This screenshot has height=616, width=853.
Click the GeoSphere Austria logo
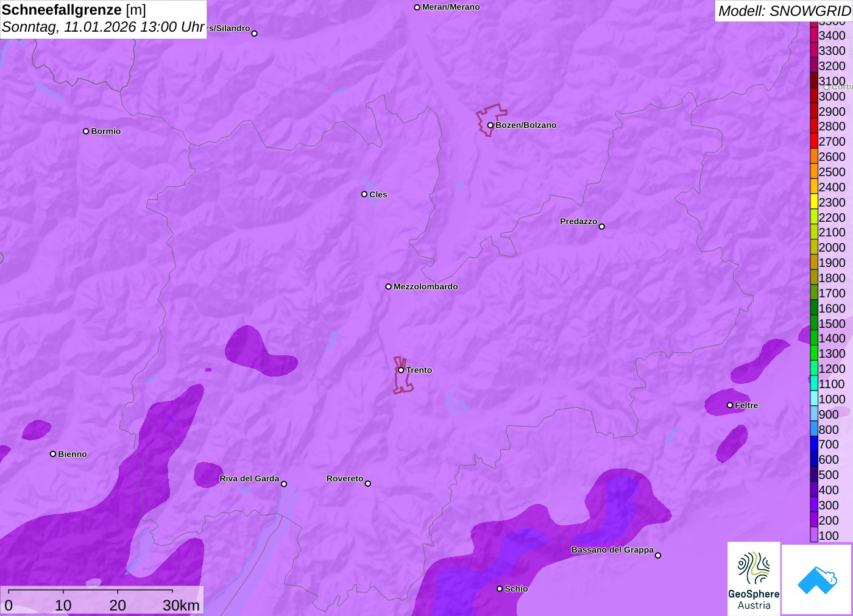[x=754, y=579]
